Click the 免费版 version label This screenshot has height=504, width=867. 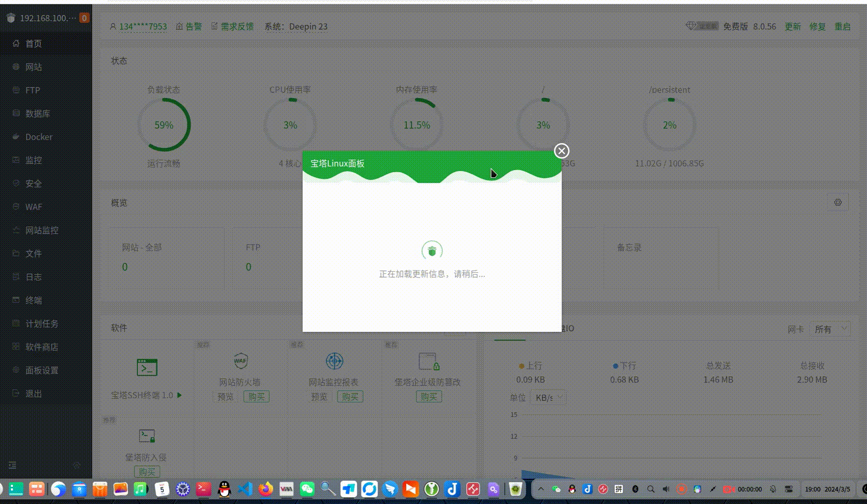pyautogui.click(x=735, y=26)
